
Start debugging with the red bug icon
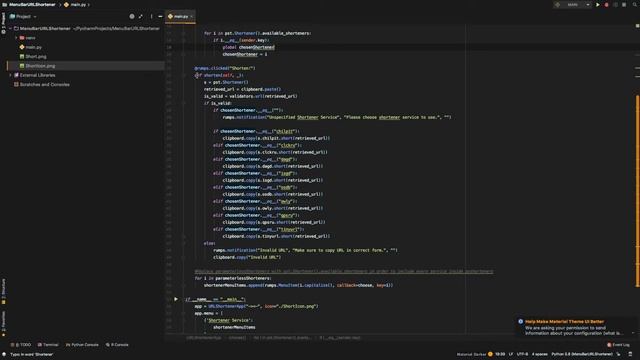coord(607,5)
